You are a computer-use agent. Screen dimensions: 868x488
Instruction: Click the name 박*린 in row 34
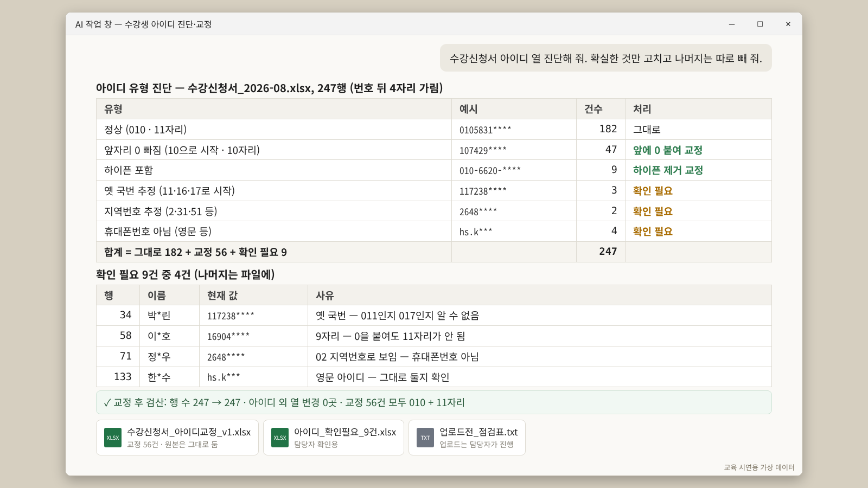(159, 316)
